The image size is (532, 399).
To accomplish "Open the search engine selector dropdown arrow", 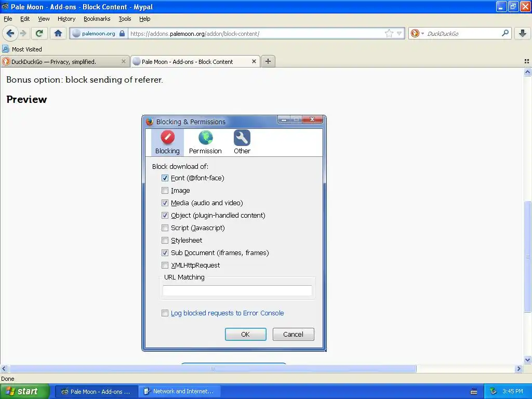I will 422,33.
